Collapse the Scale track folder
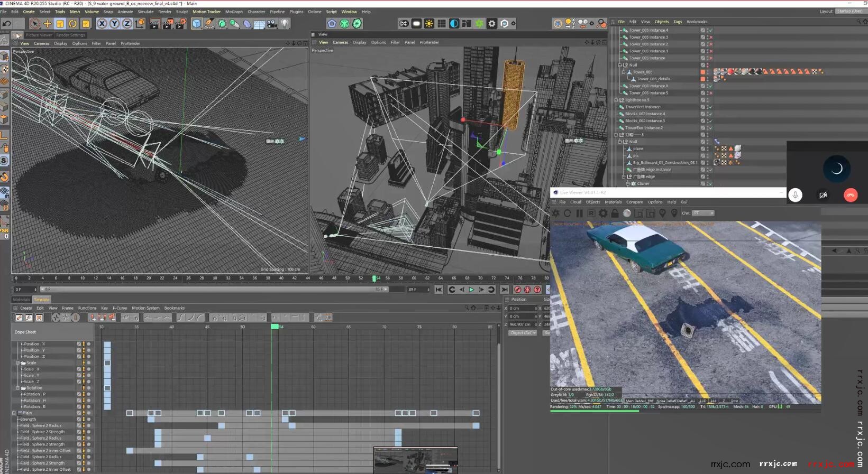 (17, 363)
